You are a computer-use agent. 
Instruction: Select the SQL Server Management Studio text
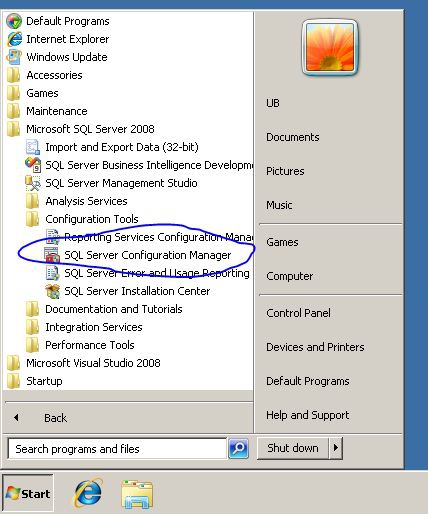click(x=121, y=183)
